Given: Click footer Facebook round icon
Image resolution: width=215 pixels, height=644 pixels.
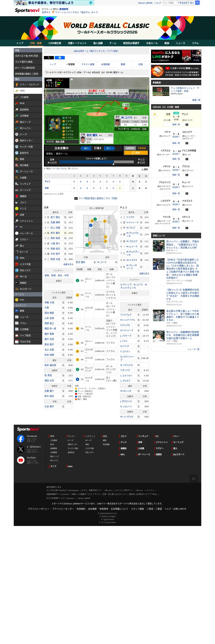Looking at the screenshot, I should click(21, 439).
